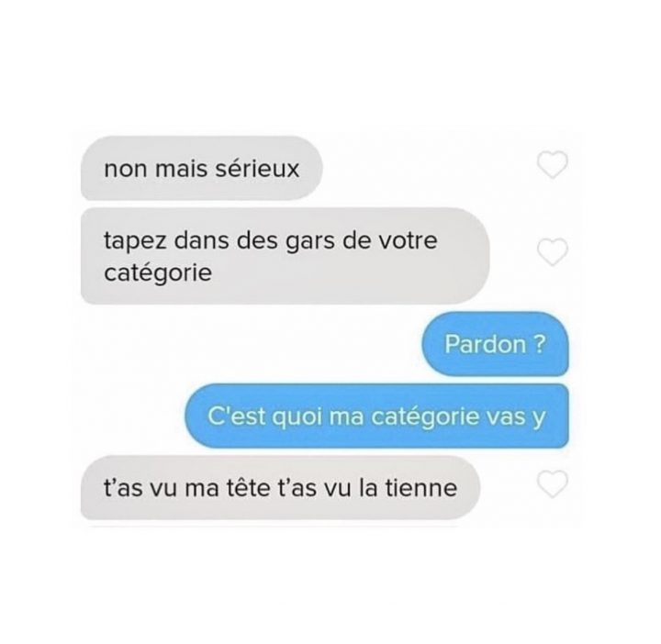The image size is (661, 644).
Task: Like the "t'as vu ma tête" message
Action: [553, 483]
